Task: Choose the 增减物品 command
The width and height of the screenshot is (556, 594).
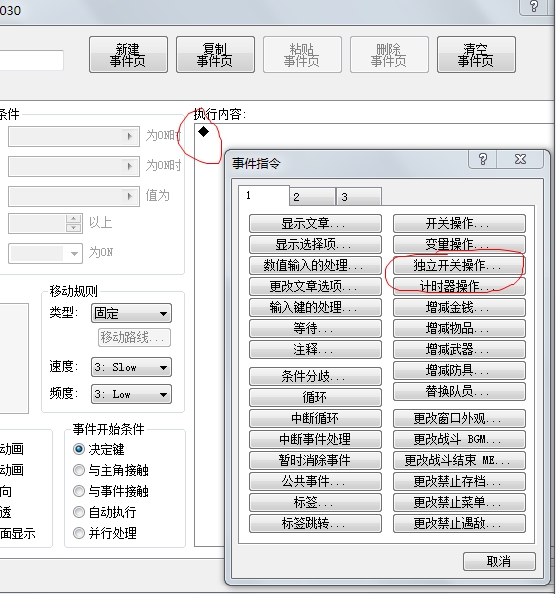Action: click(459, 328)
